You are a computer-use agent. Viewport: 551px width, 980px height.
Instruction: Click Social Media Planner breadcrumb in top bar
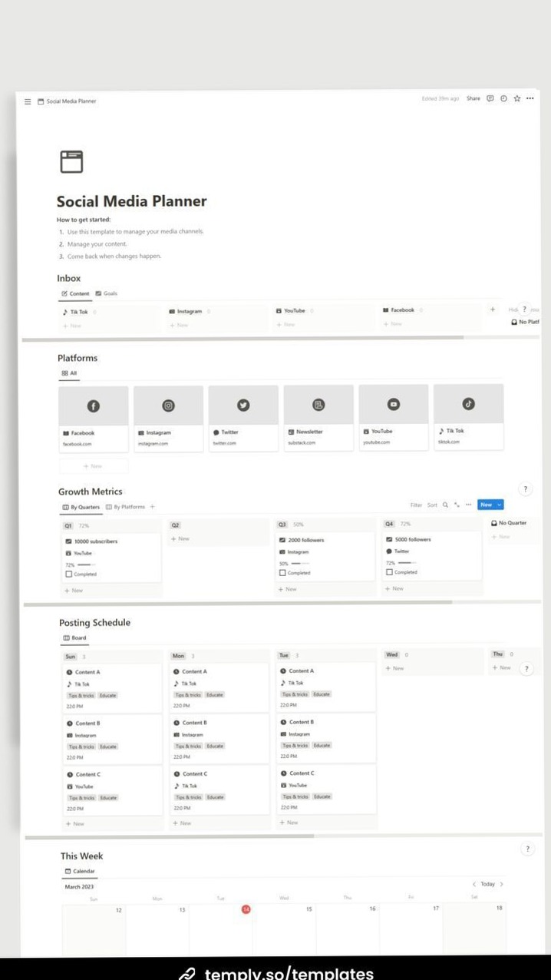click(x=67, y=101)
